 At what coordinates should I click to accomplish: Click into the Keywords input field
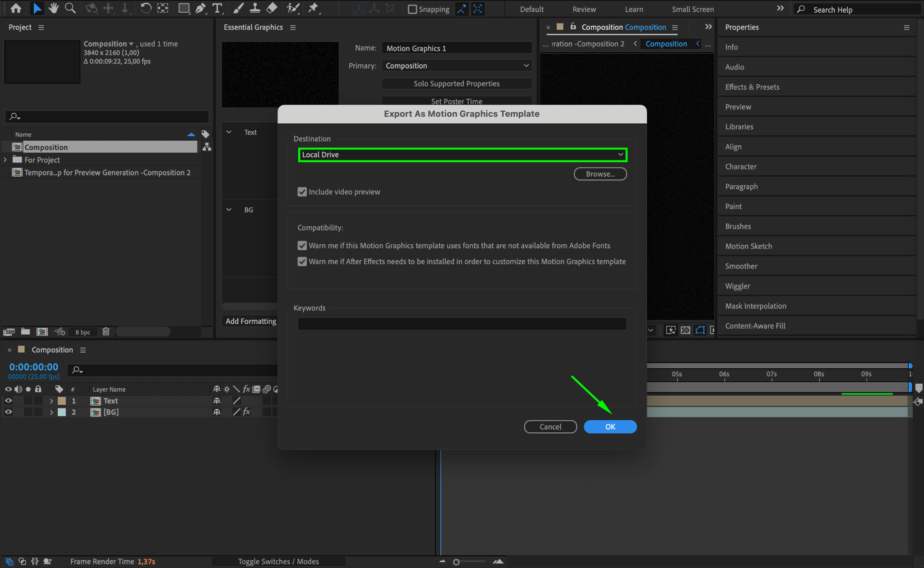462,324
